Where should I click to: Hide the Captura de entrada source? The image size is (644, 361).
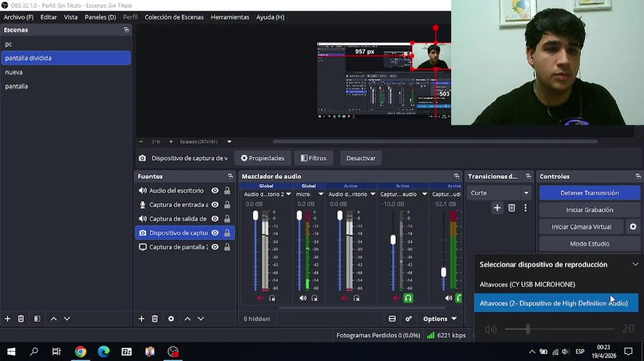[215, 205]
